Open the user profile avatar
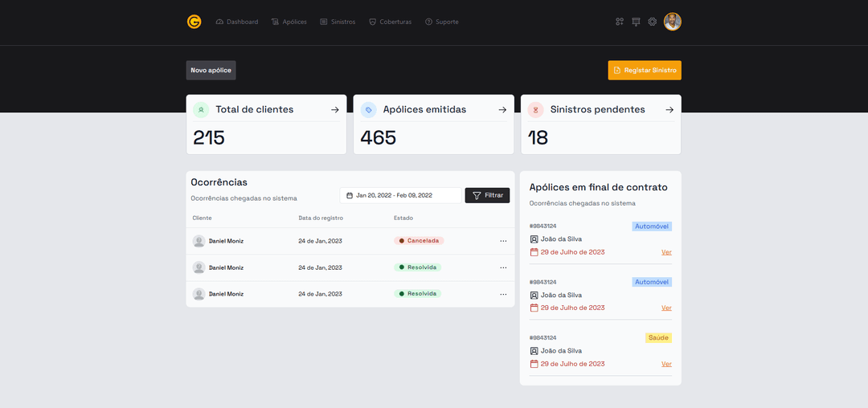Screen dimensions: 868x408 coord(673,22)
